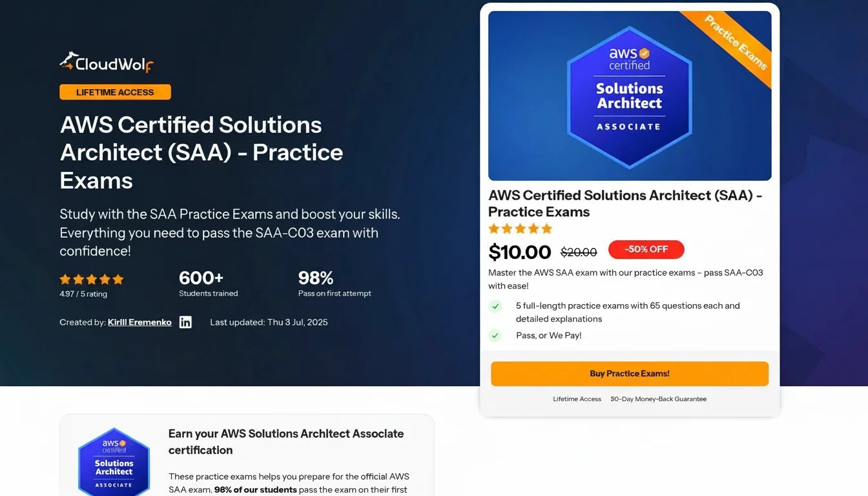Click the 98% Pass on first attempt stat
Screen dimensions: 868x496
click(335, 284)
